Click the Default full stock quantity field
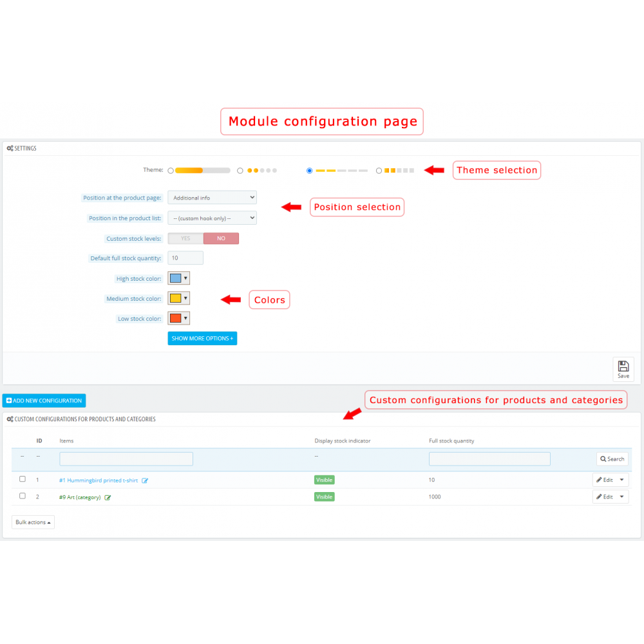644x644 pixels. pos(185,258)
